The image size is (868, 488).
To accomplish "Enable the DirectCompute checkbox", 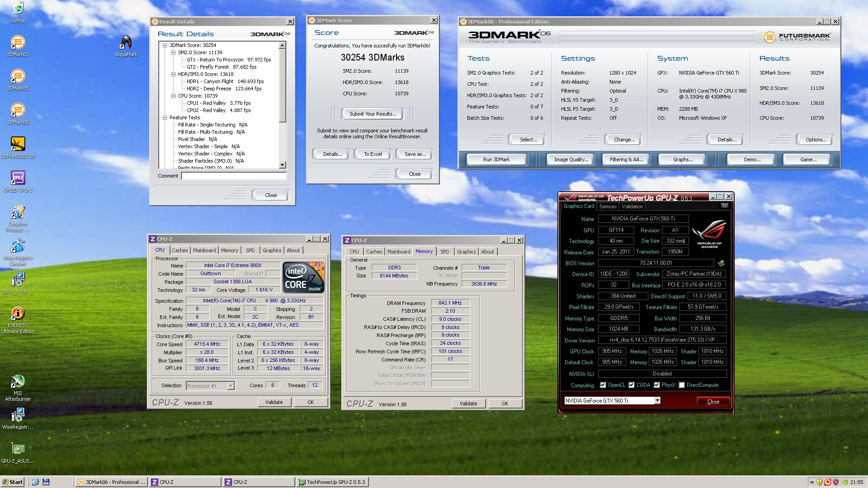I will tap(681, 385).
